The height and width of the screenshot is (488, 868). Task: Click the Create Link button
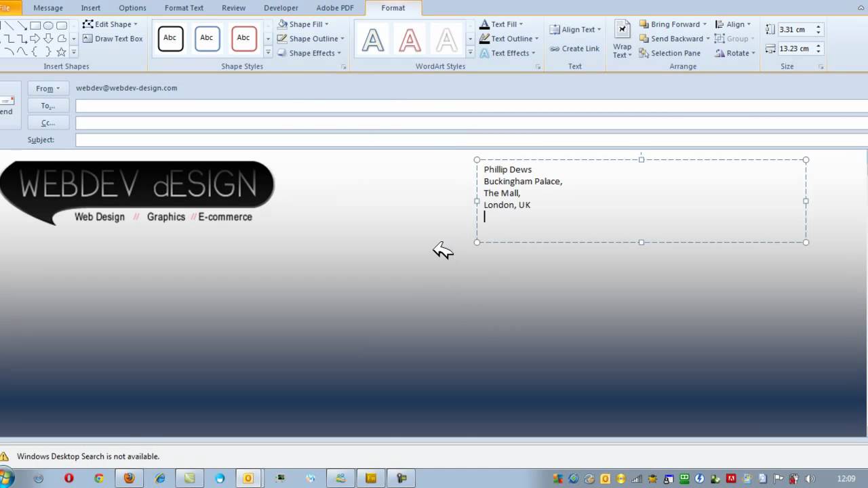(574, 49)
